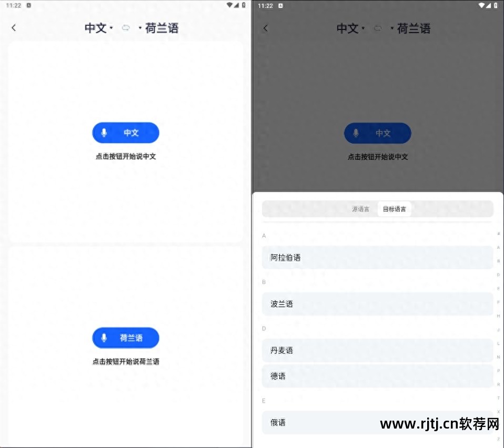Viewport: 504px width, 448px height.
Task: Go back using arrow on left screen
Action: pos(14,28)
